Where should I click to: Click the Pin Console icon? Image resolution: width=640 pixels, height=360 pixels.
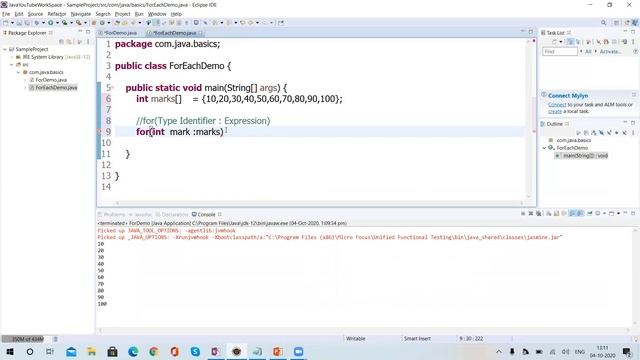pyautogui.click(x=590, y=213)
